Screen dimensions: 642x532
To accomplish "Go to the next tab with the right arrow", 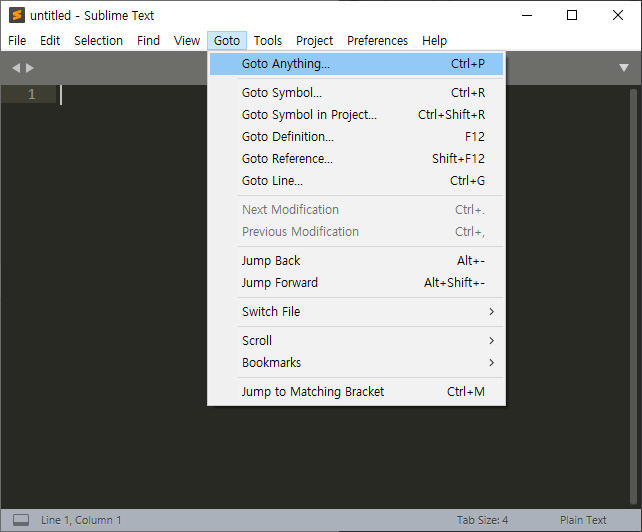I will [x=29, y=68].
